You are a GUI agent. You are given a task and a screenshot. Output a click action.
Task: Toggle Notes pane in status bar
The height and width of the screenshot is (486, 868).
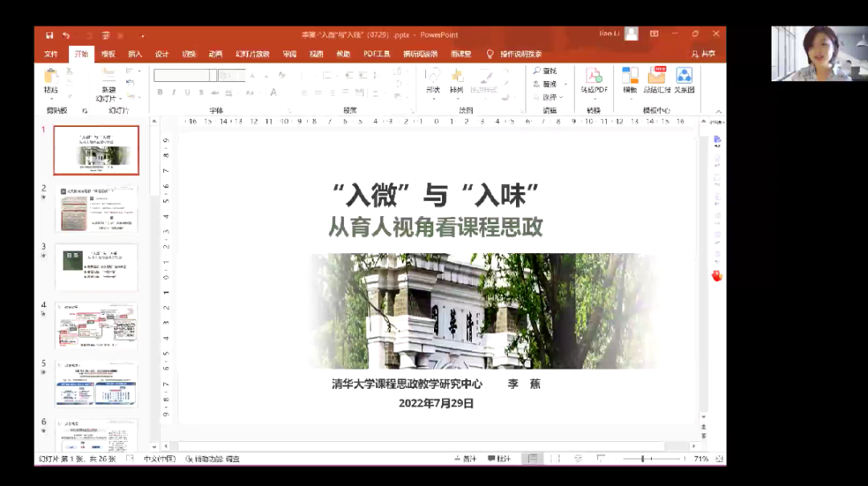pos(465,459)
